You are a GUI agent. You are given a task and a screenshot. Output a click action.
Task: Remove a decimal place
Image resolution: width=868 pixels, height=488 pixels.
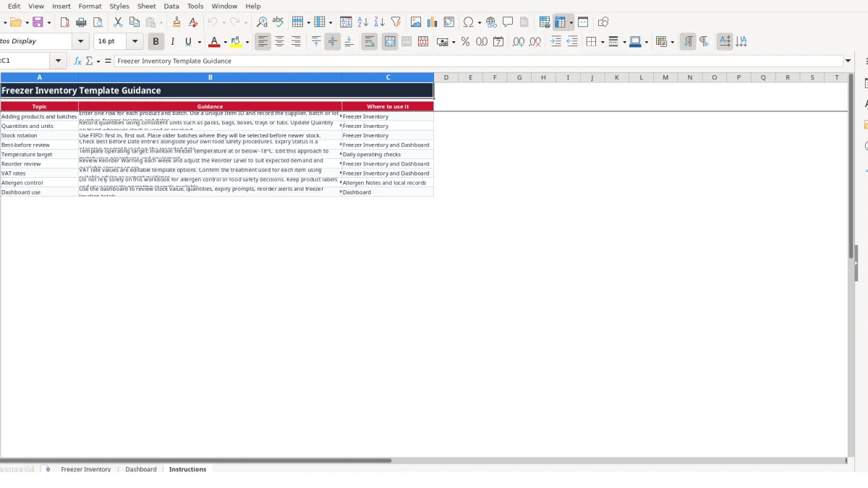click(x=535, y=42)
